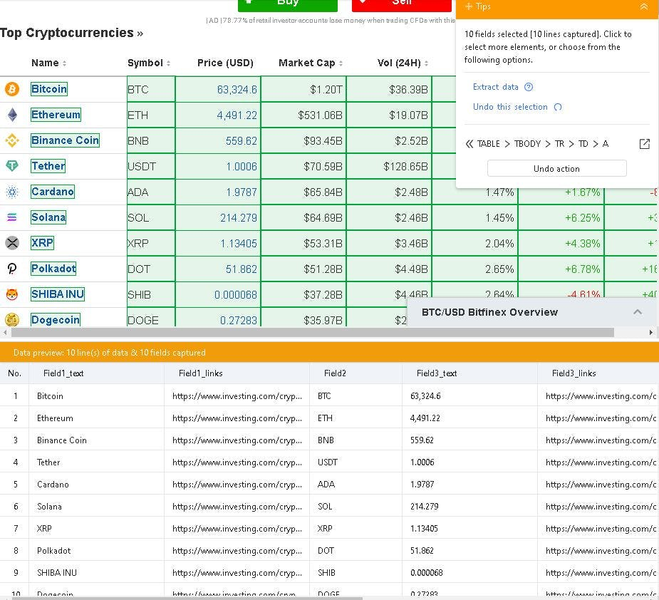Click the Bitcoin coin logo icon
Image resolution: width=659 pixels, height=600 pixels.
coord(12,89)
